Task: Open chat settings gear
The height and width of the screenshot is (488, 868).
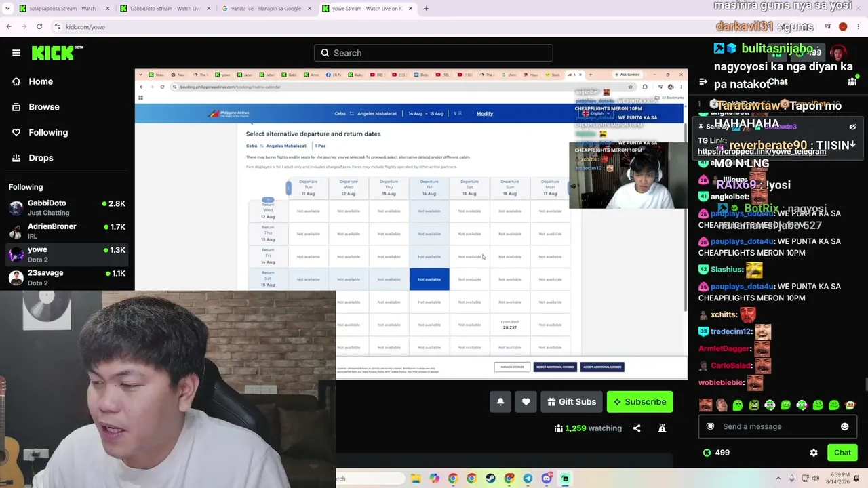Action: [x=814, y=453]
